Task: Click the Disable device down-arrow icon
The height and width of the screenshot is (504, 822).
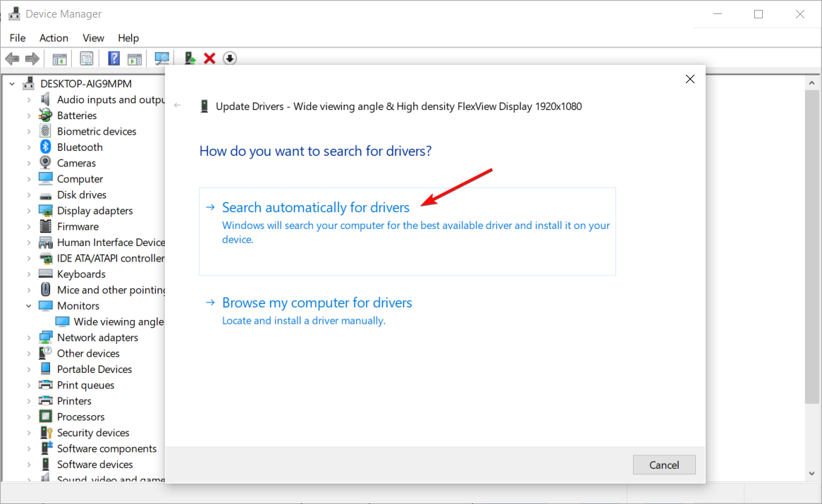Action: tap(230, 58)
